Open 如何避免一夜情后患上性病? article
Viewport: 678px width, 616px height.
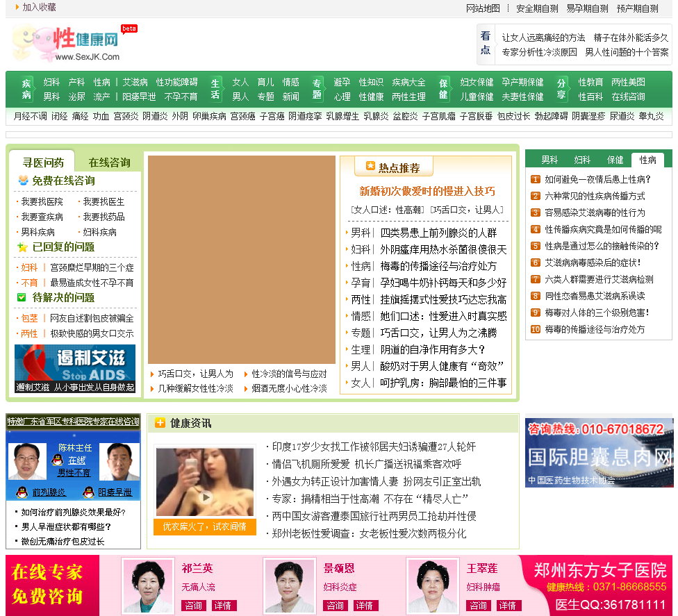[x=597, y=179]
